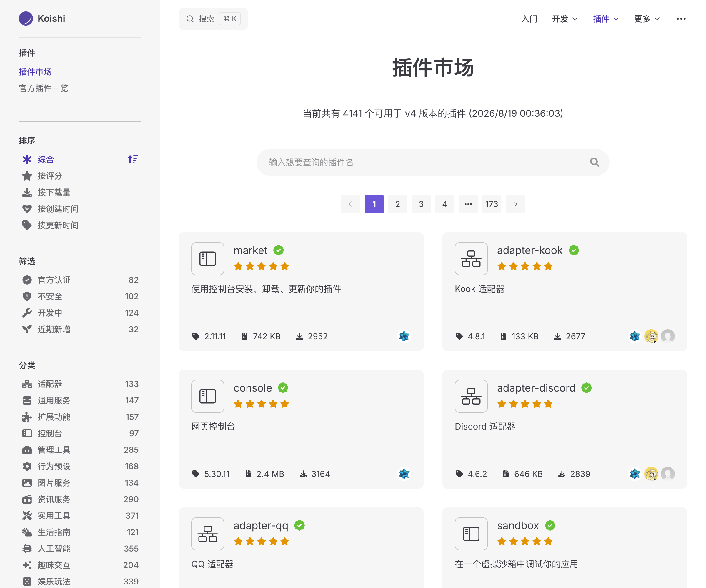Filter by 趣味交互 category
This screenshot has width=706, height=588.
(80, 565)
